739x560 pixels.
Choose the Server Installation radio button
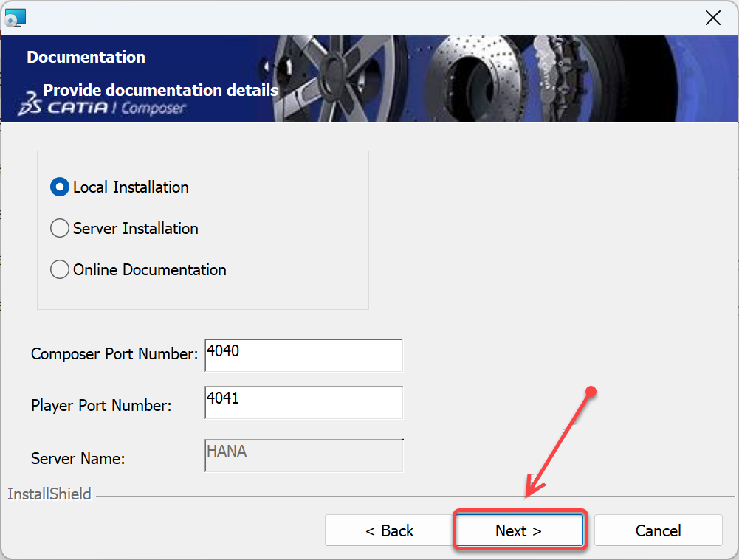coord(60,229)
